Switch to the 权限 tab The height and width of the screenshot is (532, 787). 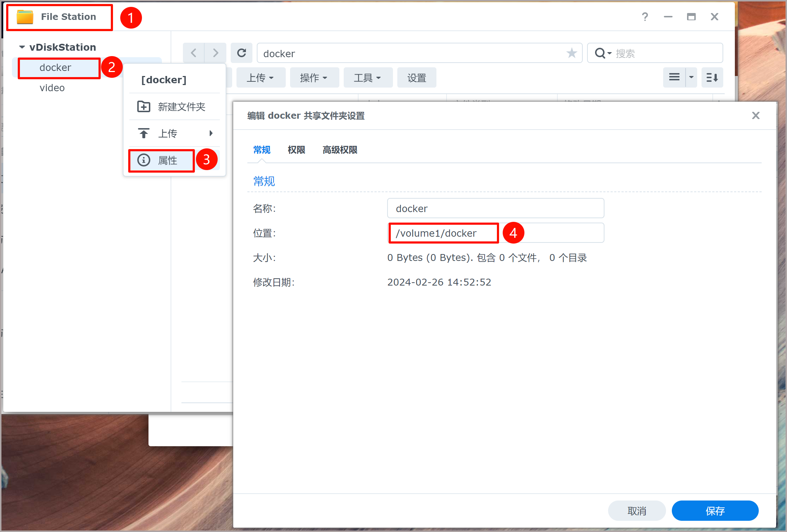coord(296,150)
